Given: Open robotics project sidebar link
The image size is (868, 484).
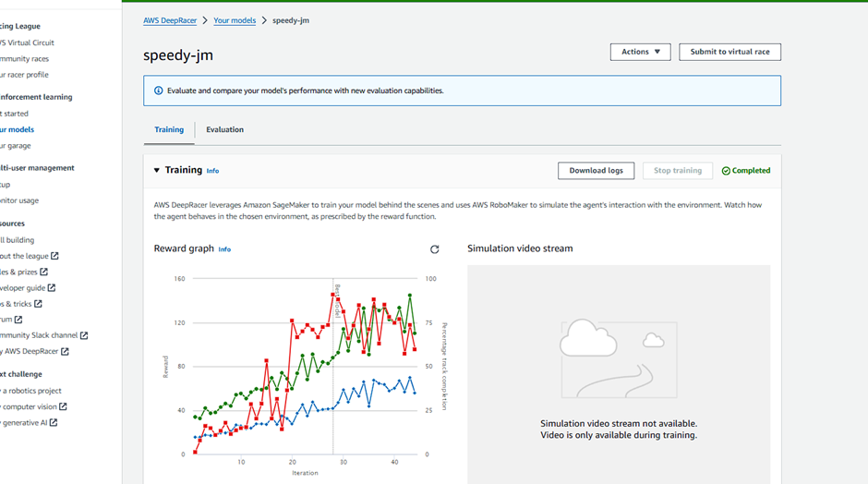Looking at the screenshot, I should [x=30, y=391].
